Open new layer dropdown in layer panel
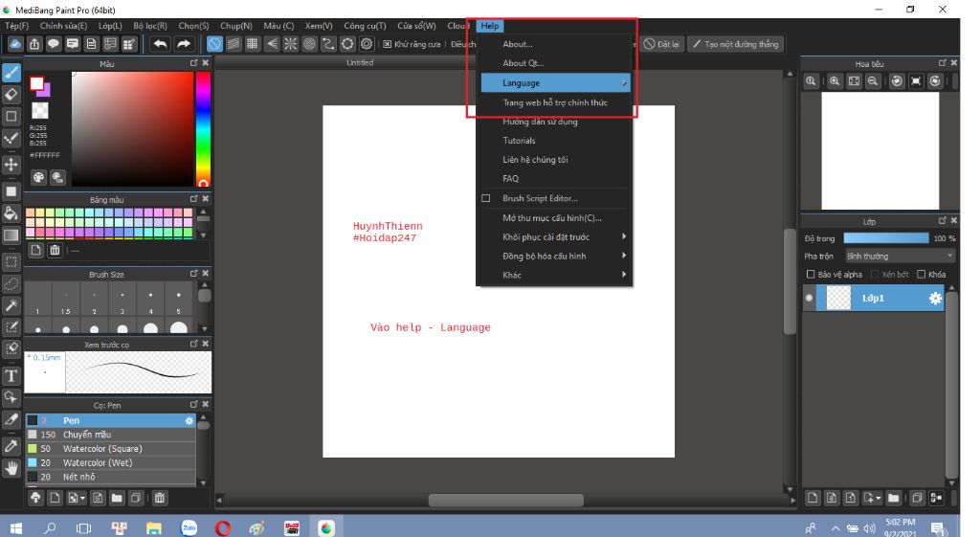 (x=879, y=499)
